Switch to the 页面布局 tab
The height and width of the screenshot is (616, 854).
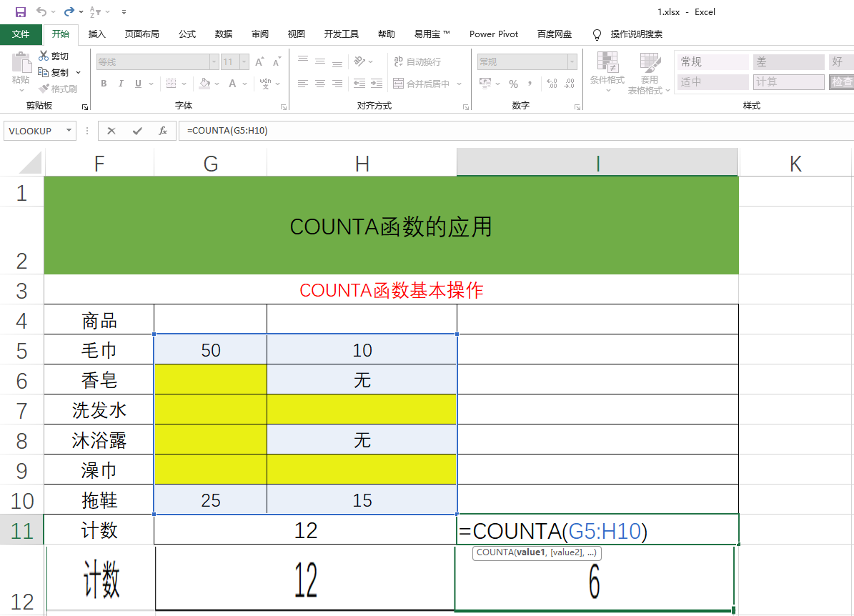click(141, 34)
